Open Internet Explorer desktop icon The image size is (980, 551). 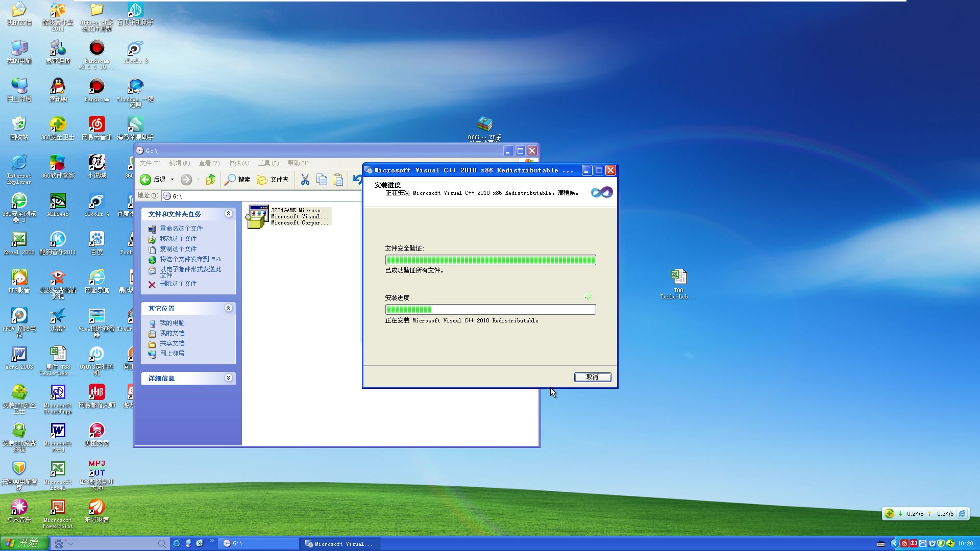click(19, 169)
